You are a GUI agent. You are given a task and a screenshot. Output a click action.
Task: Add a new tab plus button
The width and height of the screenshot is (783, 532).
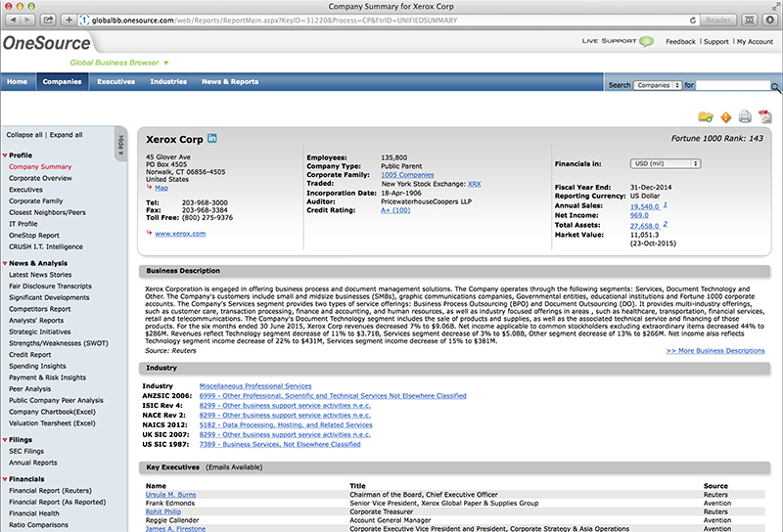[x=69, y=20]
